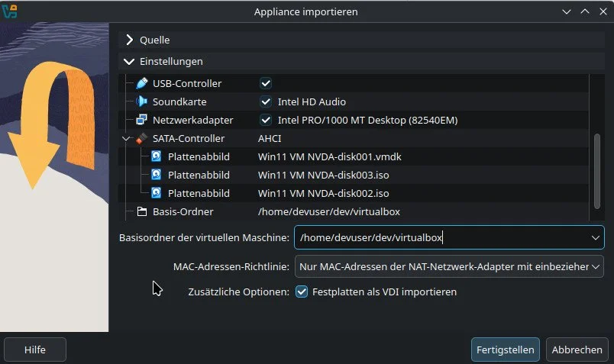Click disk icon for disk001.vmdk row
This screenshot has width=614, height=364.
(157, 156)
